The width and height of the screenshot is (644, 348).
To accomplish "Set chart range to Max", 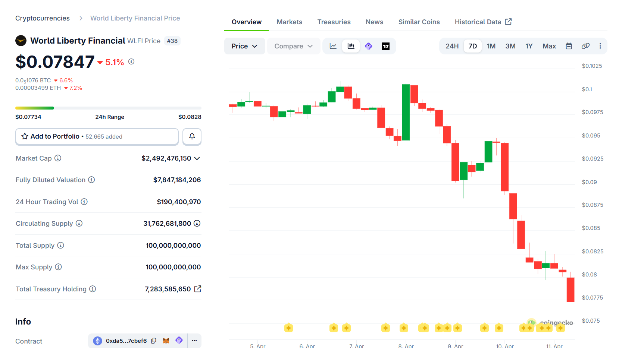I will [549, 46].
